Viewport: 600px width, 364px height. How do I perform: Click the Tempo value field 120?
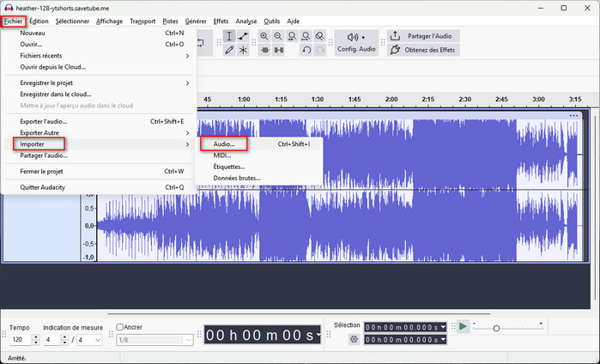pyautogui.click(x=21, y=339)
